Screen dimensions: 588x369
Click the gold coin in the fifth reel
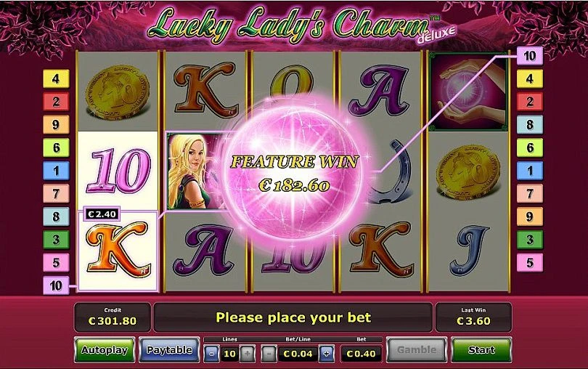point(468,171)
